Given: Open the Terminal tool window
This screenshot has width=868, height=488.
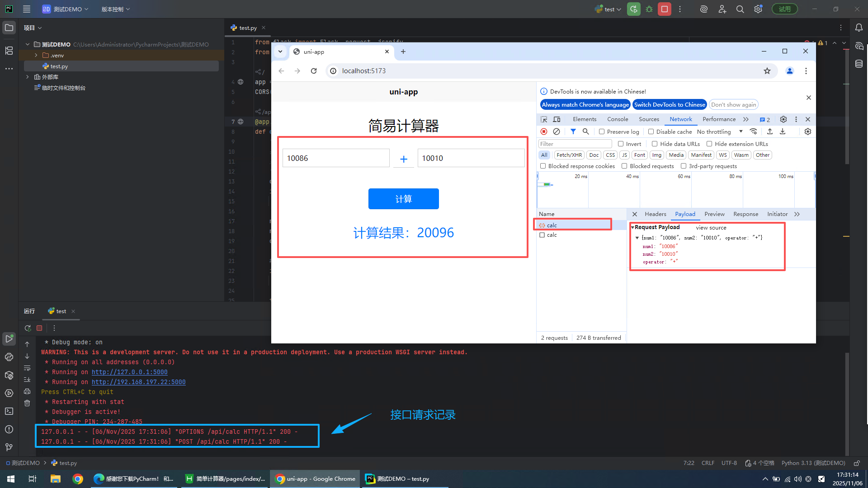Looking at the screenshot, I should click(9, 411).
